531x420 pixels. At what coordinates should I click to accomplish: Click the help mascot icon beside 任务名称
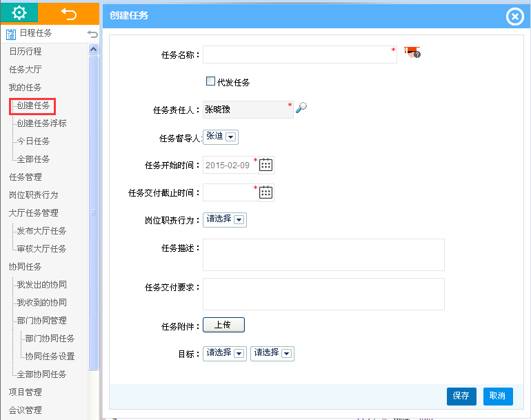click(412, 52)
